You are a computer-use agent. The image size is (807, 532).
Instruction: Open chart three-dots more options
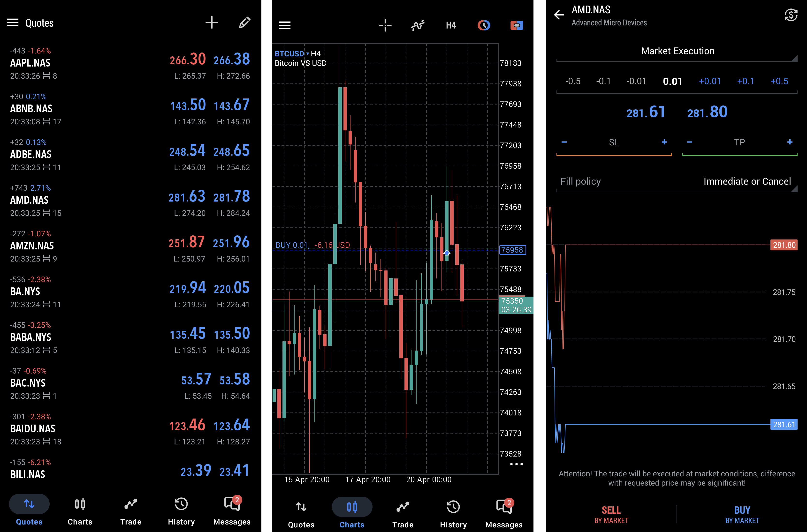tap(517, 464)
